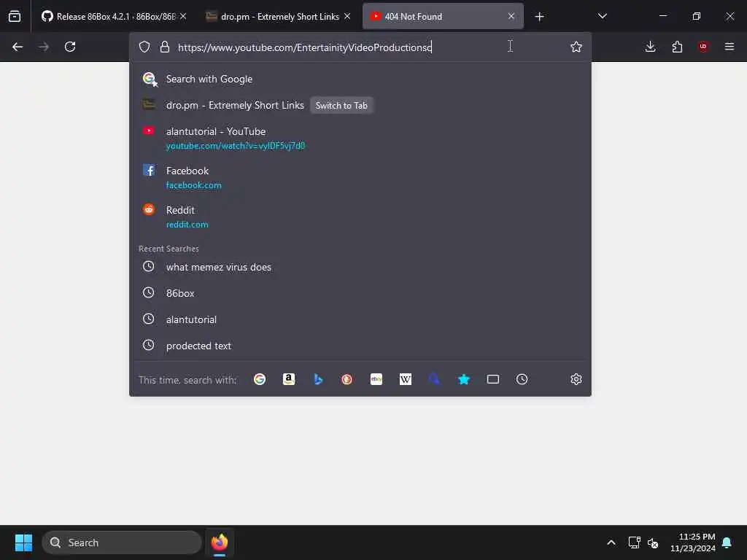This screenshot has width=747, height=560.
Task: Open Facebook suggestion
Action: 360,178
